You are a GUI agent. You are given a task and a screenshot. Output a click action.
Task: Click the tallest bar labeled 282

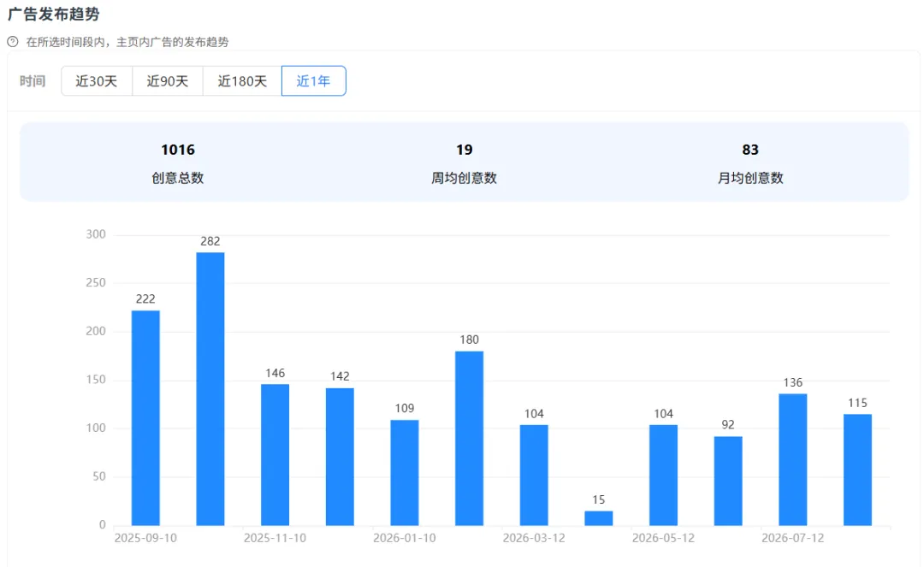point(210,389)
